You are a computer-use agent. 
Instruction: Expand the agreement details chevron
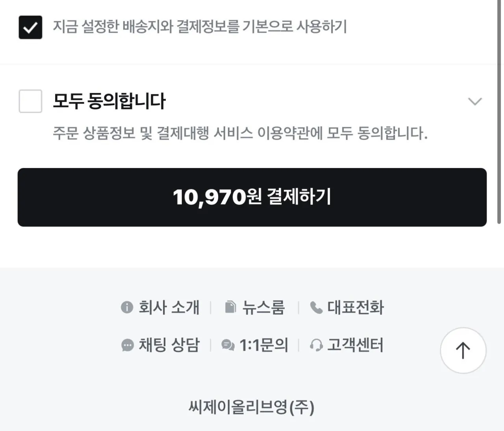tap(475, 101)
